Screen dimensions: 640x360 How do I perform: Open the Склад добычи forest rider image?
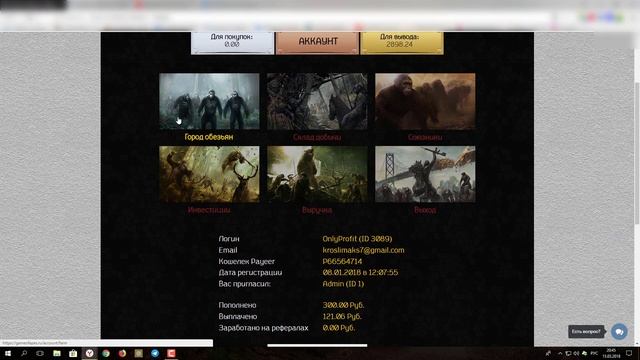tap(317, 101)
